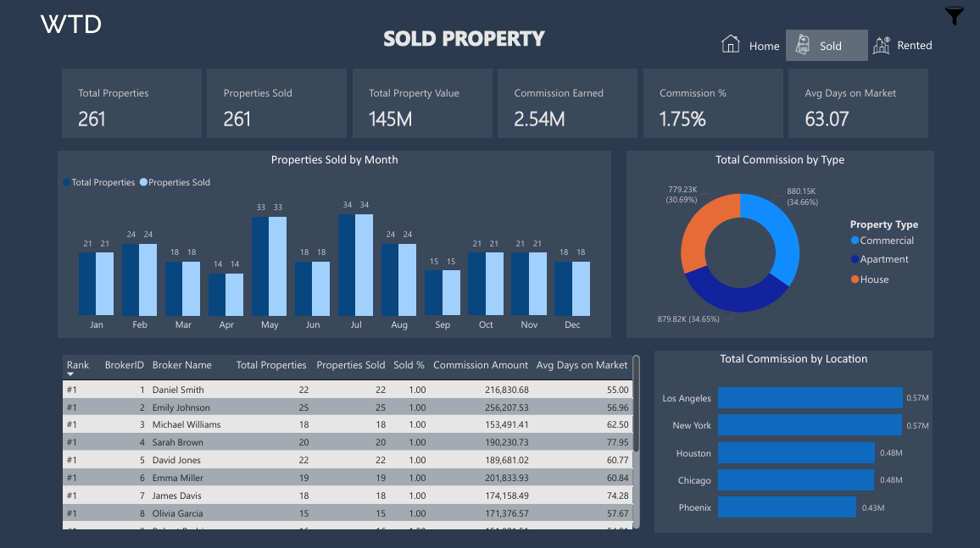Click the broker table vertical scrollbar
The image size is (980, 548).
click(637, 404)
